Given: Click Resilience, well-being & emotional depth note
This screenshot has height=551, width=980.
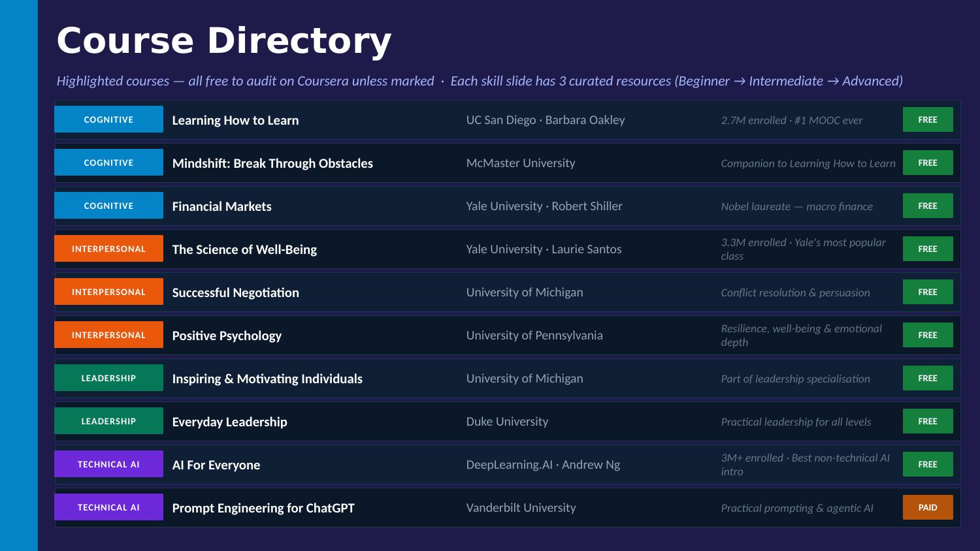Looking at the screenshot, I should pos(802,335).
